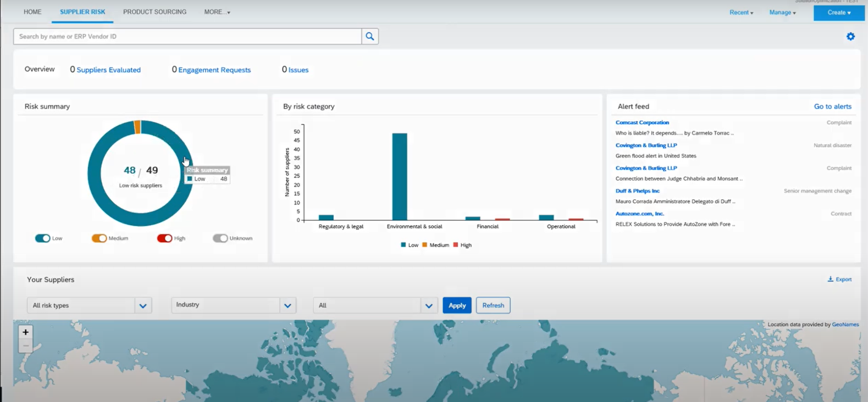The height and width of the screenshot is (402, 868).
Task: Click the search magnifier icon
Action: point(370,36)
